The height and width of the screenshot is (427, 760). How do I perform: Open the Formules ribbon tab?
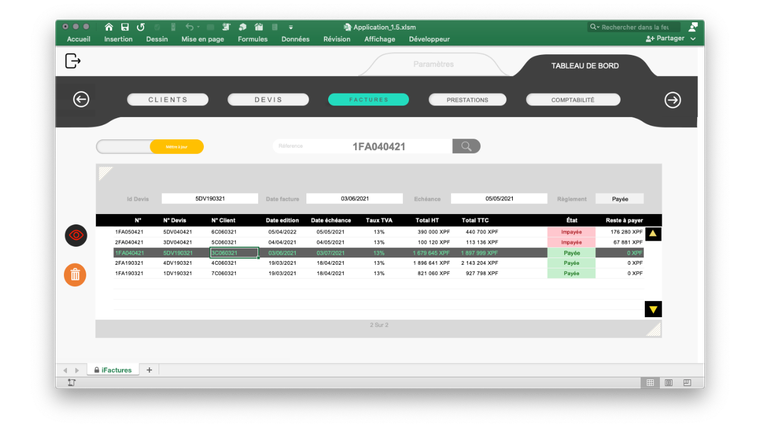click(x=253, y=39)
